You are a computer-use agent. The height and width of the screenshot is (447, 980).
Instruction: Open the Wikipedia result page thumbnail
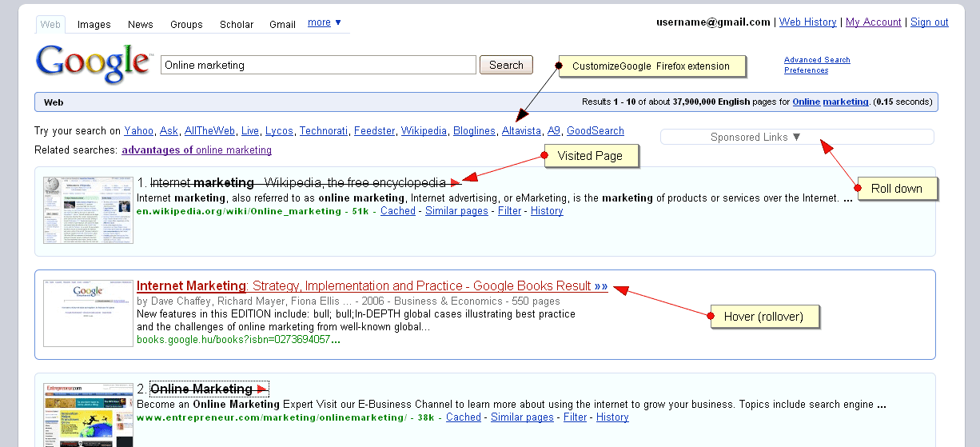(x=88, y=210)
